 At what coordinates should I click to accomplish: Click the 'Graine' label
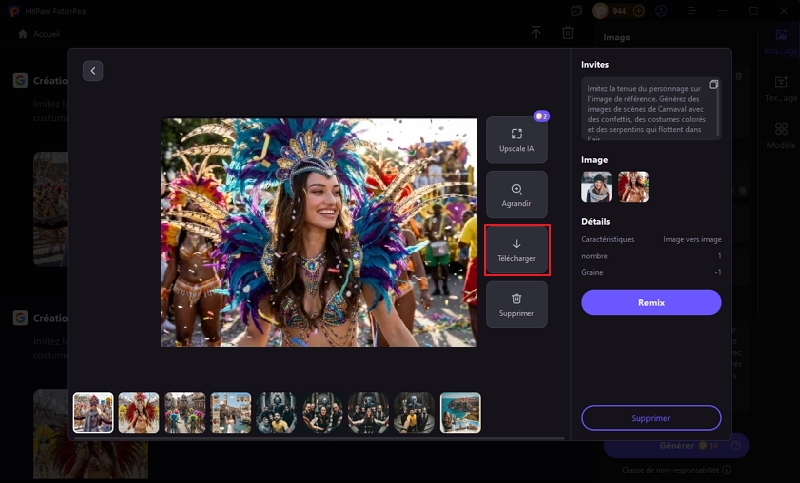[592, 272]
